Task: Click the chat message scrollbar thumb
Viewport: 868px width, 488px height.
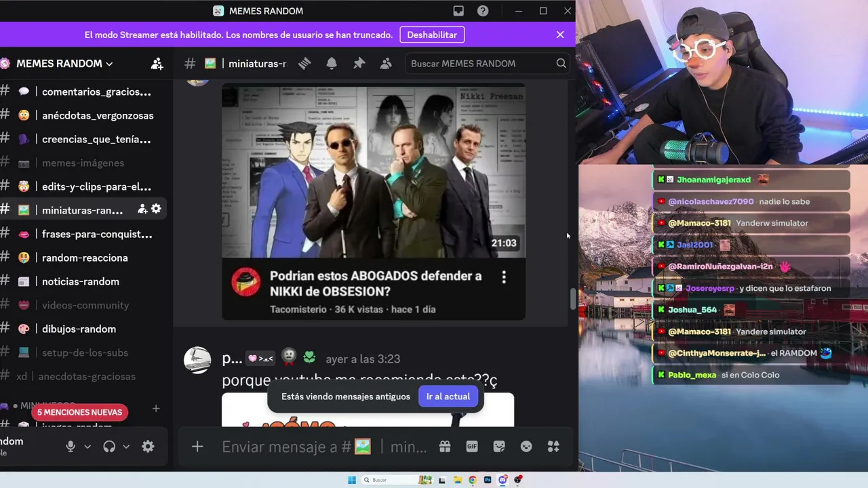Action: click(x=573, y=298)
